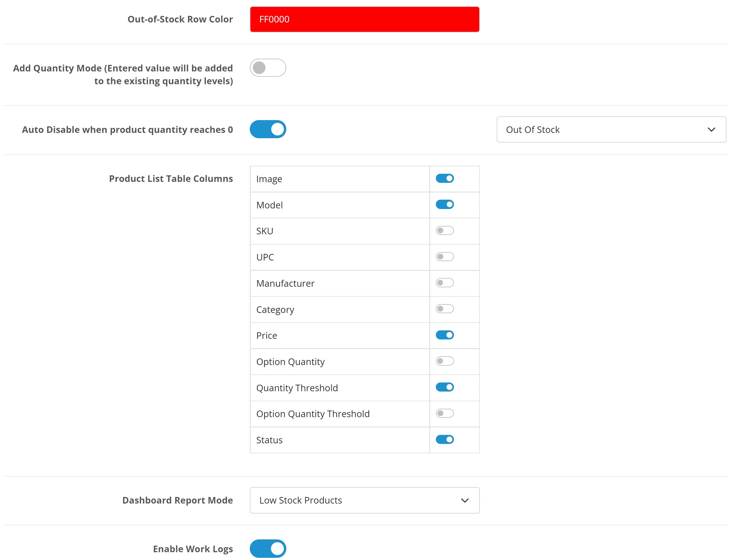The height and width of the screenshot is (560, 729).
Task: Enable the UPC column toggle
Action: point(444,257)
